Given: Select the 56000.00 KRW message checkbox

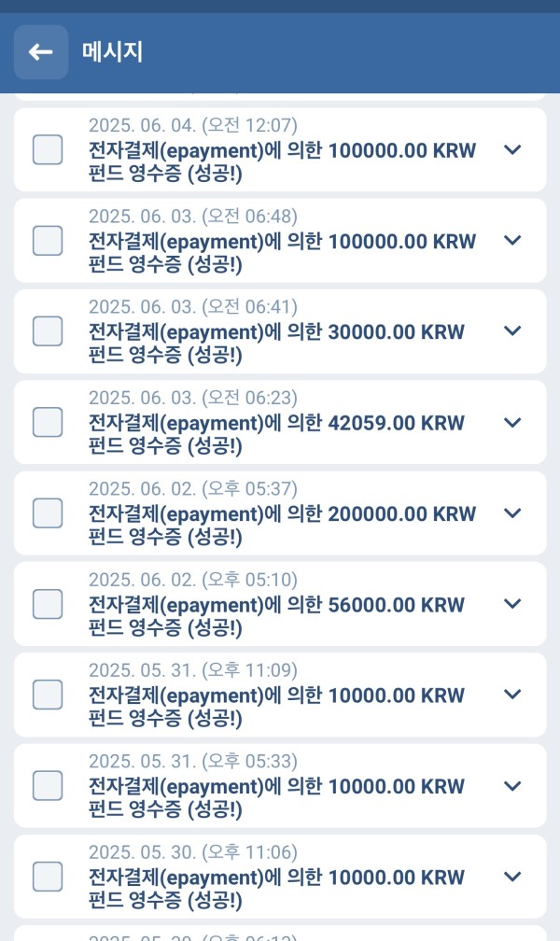Looking at the screenshot, I should (48, 604).
